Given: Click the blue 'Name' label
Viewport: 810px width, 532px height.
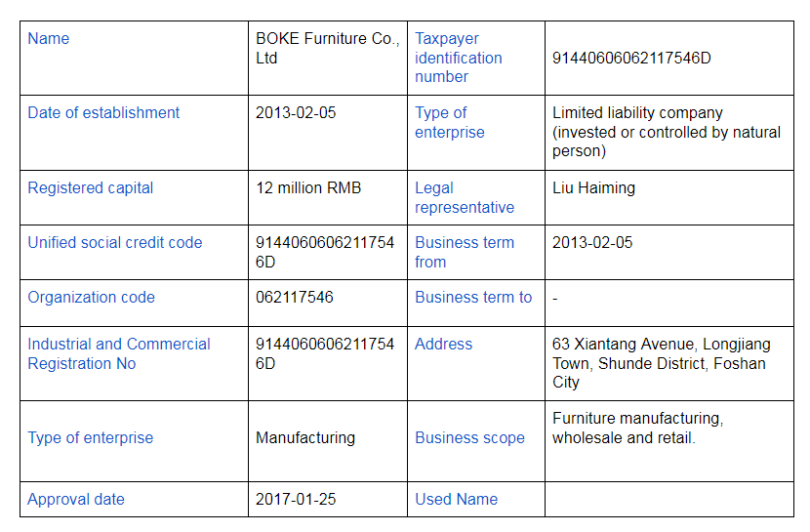Looking at the screenshot, I should click(x=48, y=39).
